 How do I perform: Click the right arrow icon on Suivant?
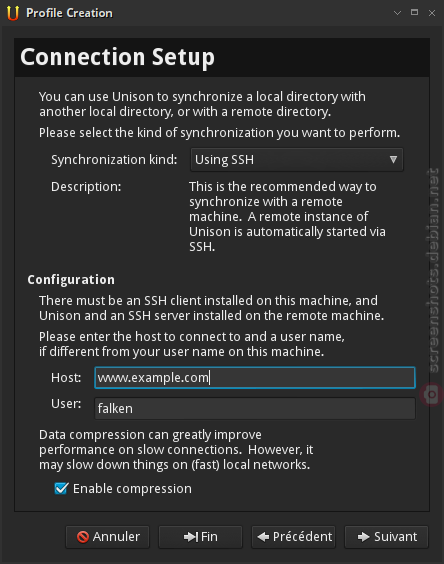(x=363, y=537)
